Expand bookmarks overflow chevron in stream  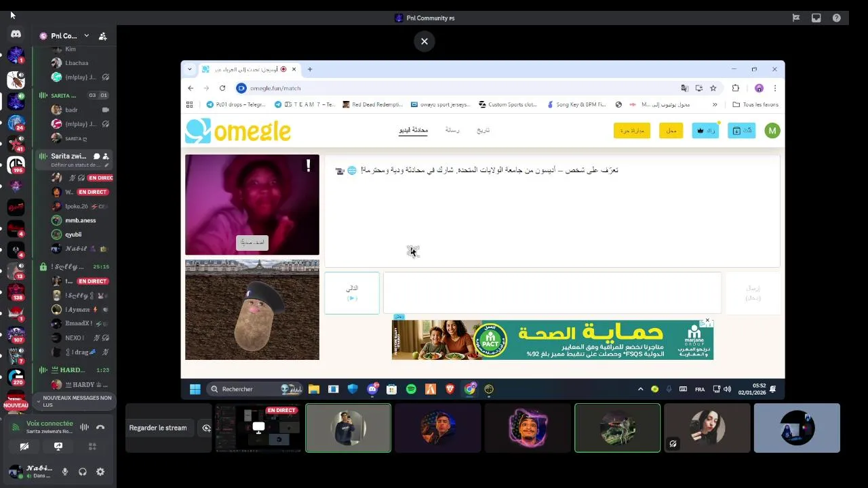715,104
